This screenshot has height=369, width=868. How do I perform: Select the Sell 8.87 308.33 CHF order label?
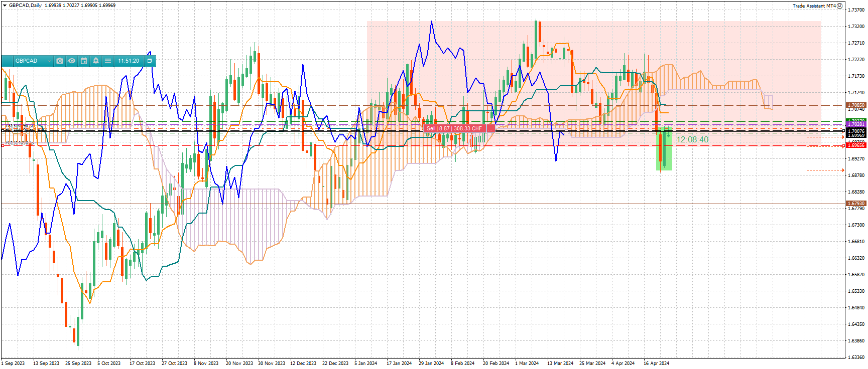[454, 128]
